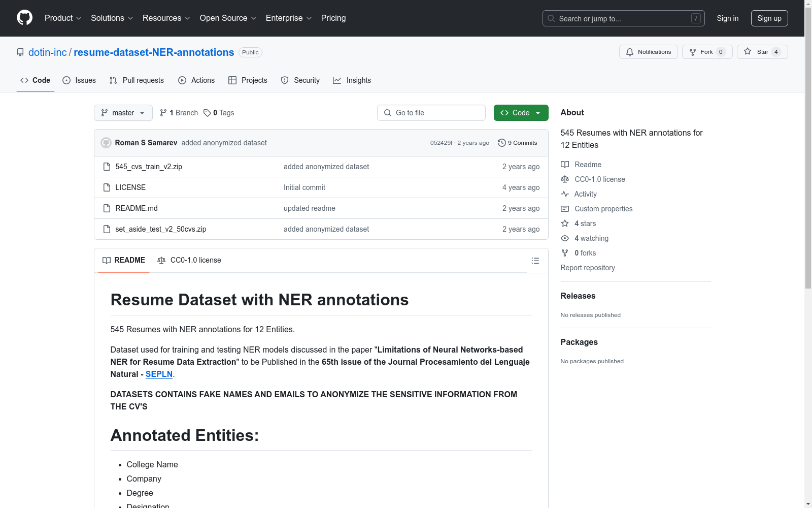This screenshot has height=508, width=812.
Task: Open the set_aside_test_v2_50cvs.zip file
Action: click(x=161, y=229)
